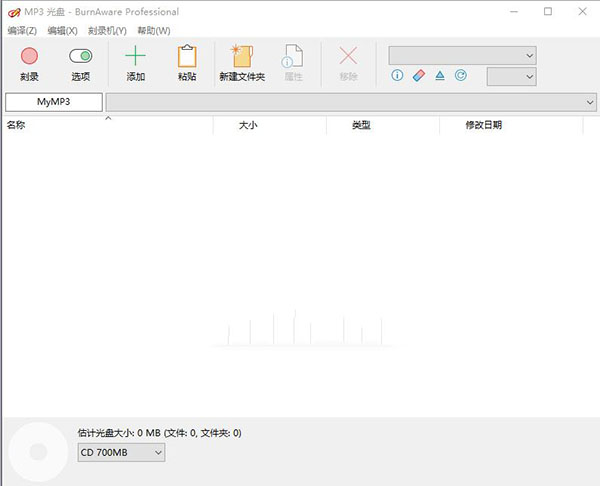Sort by the 大小 column header

[x=269, y=125]
